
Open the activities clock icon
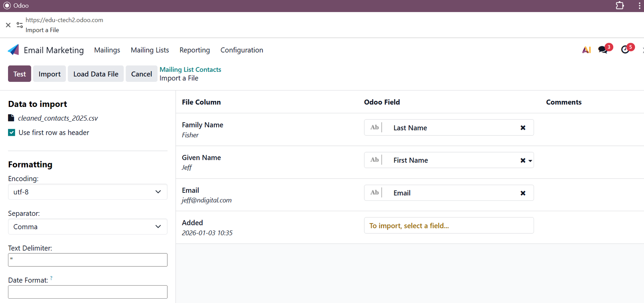(625, 50)
